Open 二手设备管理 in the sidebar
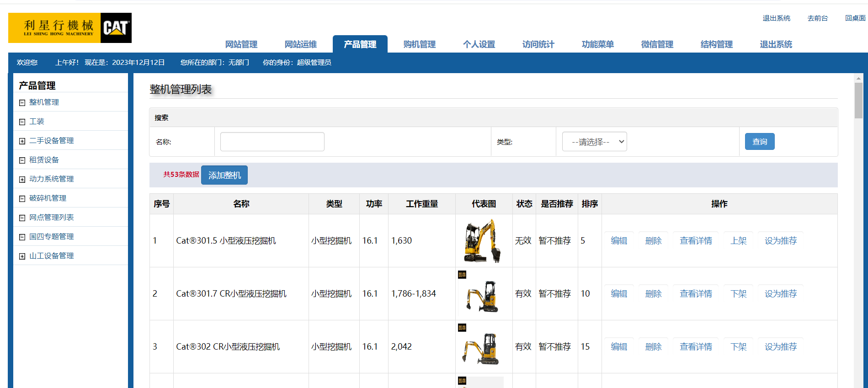868x388 pixels. pos(51,141)
